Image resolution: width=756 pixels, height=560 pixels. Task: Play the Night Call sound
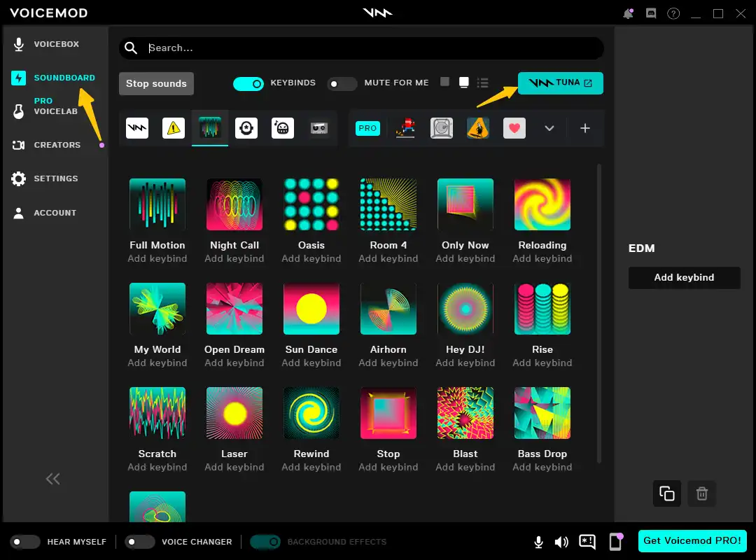click(x=234, y=204)
